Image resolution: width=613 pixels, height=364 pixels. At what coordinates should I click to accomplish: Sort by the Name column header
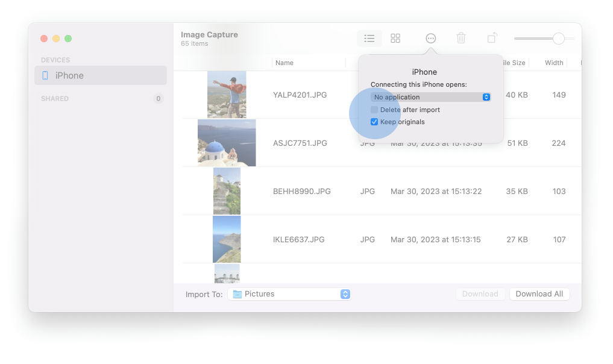point(284,63)
